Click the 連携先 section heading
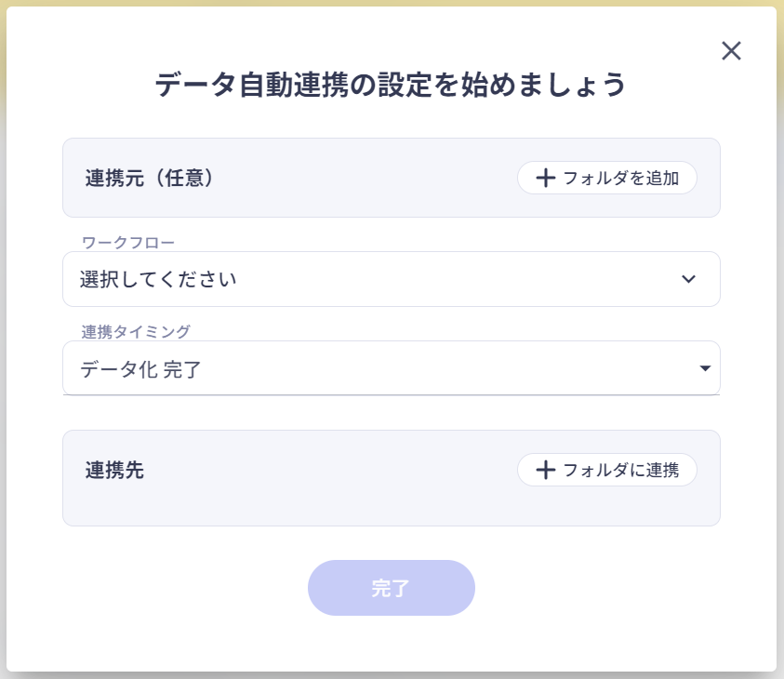 (x=114, y=471)
